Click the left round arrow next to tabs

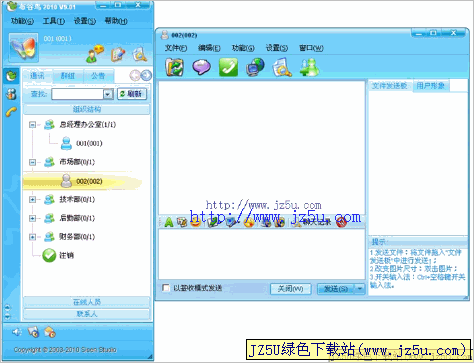pyautogui.click(x=135, y=76)
